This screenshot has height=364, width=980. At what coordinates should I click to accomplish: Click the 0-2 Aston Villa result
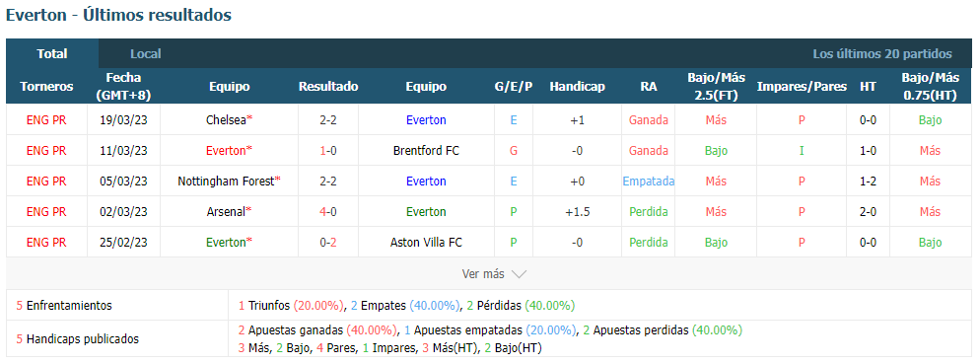pos(328,243)
